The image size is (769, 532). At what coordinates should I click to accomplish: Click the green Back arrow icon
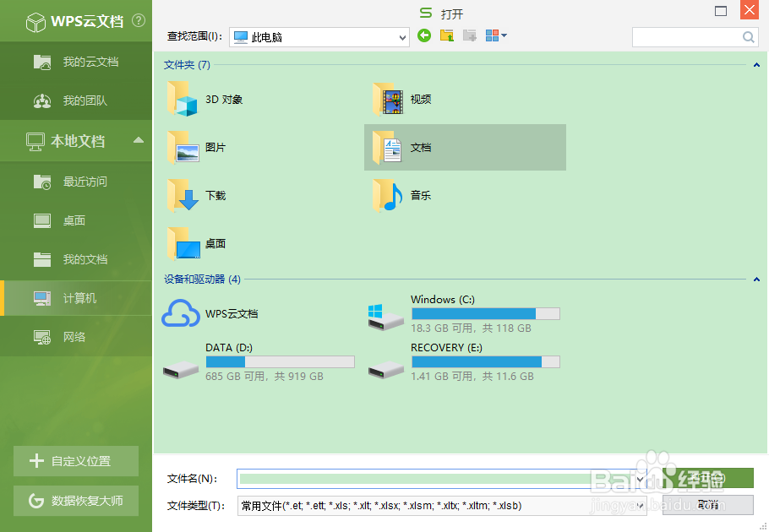pyautogui.click(x=424, y=35)
